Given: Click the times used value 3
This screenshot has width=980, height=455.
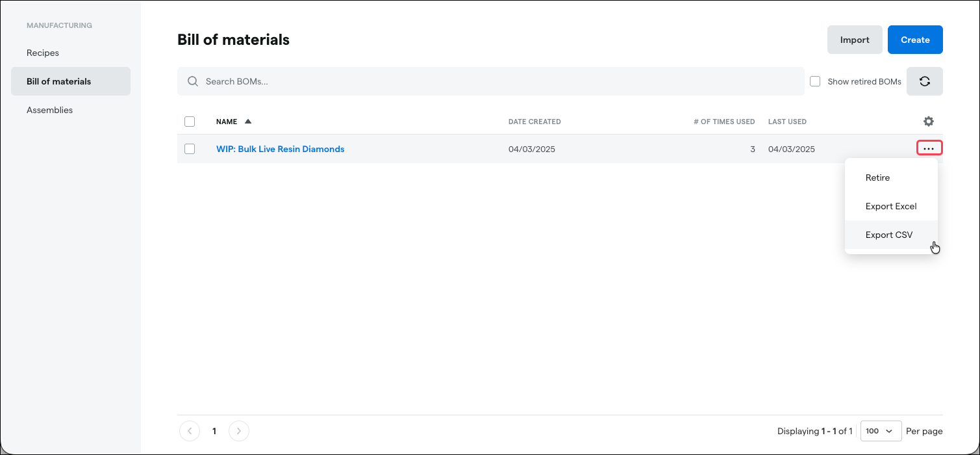Looking at the screenshot, I should pyautogui.click(x=753, y=149).
